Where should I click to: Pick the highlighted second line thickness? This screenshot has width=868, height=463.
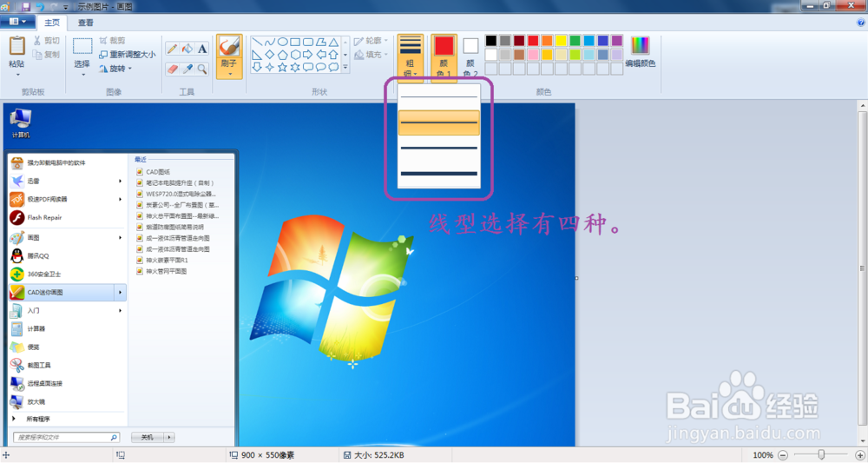click(x=439, y=122)
